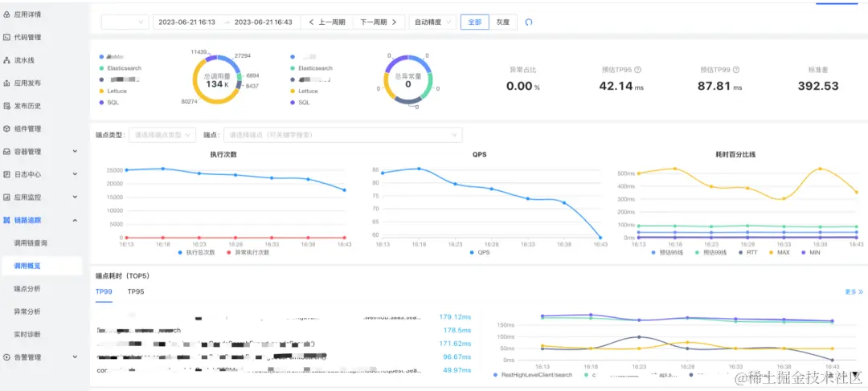Click the refresh icon beside 灰度
This screenshot has height=391, width=868.
pos(529,22)
